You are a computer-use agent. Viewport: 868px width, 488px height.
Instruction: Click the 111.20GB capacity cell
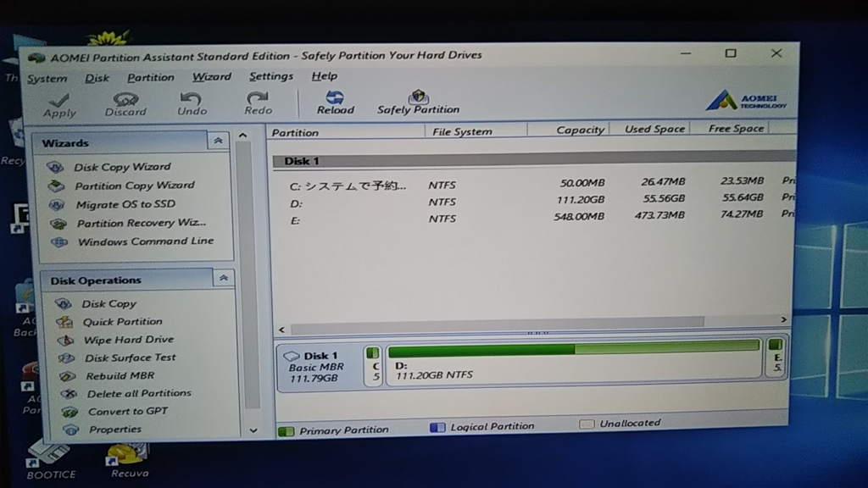pos(580,200)
